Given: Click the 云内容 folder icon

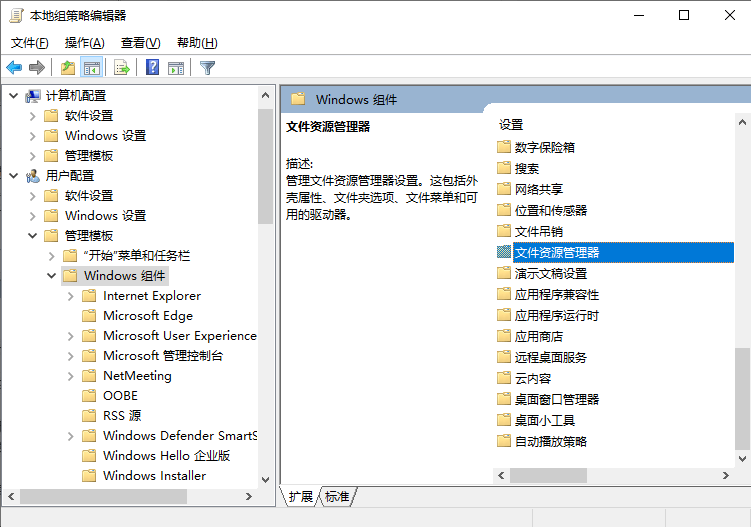Looking at the screenshot, I should pos(503,378).
